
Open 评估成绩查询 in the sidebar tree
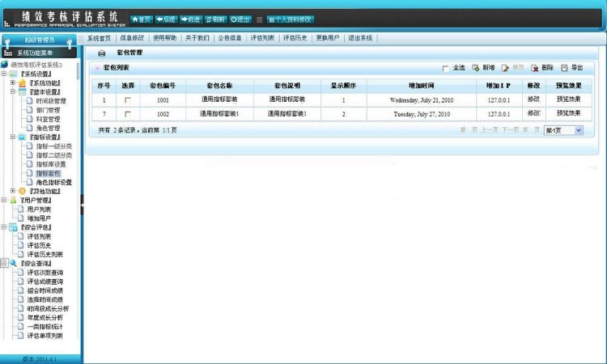tap(45, 281)
